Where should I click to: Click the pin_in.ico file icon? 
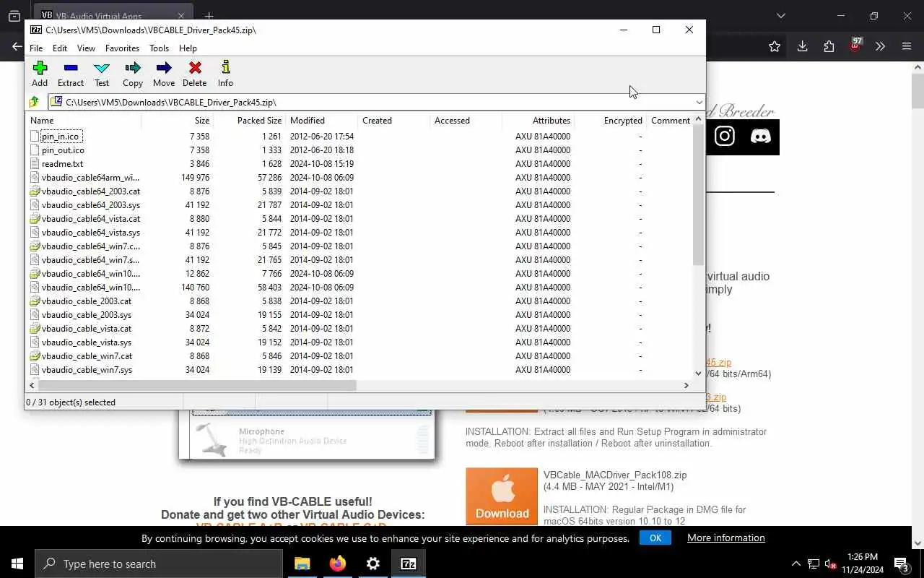tap(35, 136)
